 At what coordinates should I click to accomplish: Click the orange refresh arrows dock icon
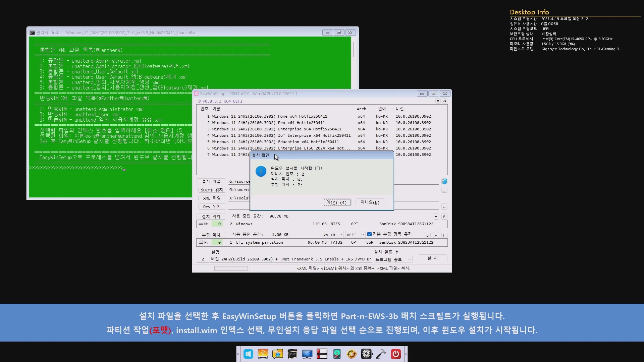coord(352,354)
